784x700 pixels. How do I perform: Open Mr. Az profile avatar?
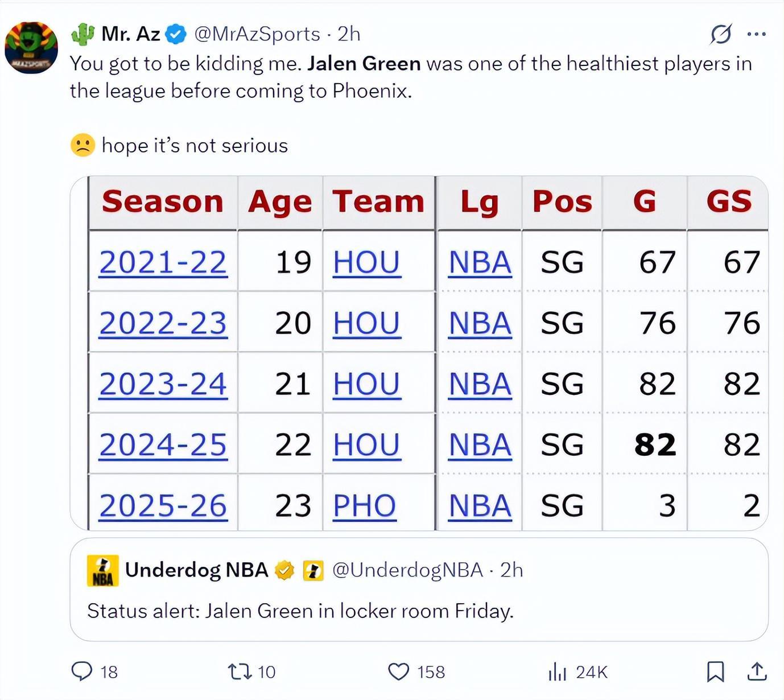coord(31,48)
